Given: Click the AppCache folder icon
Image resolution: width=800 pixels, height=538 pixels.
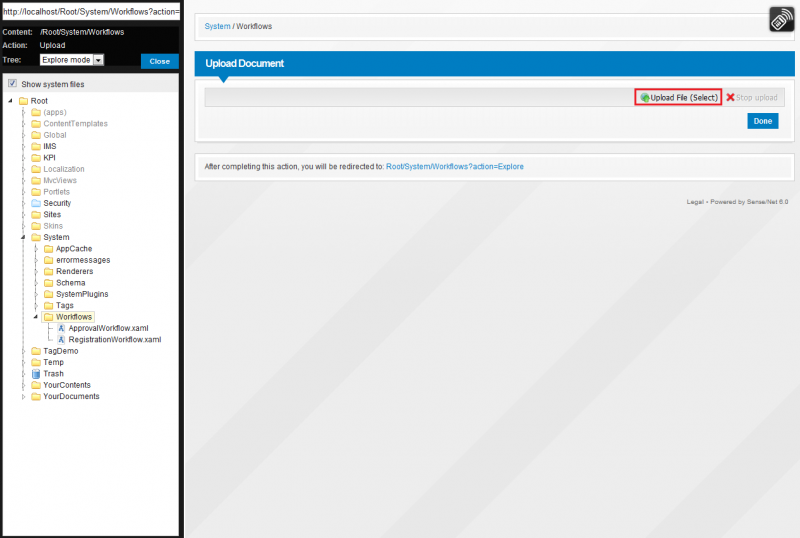Looking at the screenshot, I should (48, 249).
